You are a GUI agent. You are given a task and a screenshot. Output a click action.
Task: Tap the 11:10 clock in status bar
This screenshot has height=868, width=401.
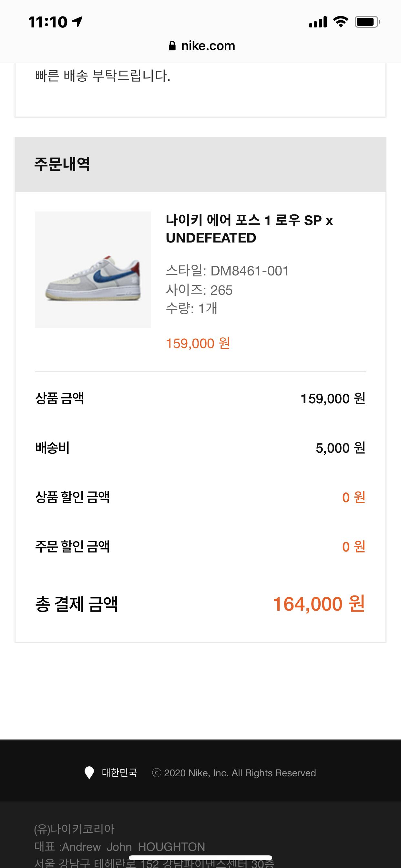(48, 22)
